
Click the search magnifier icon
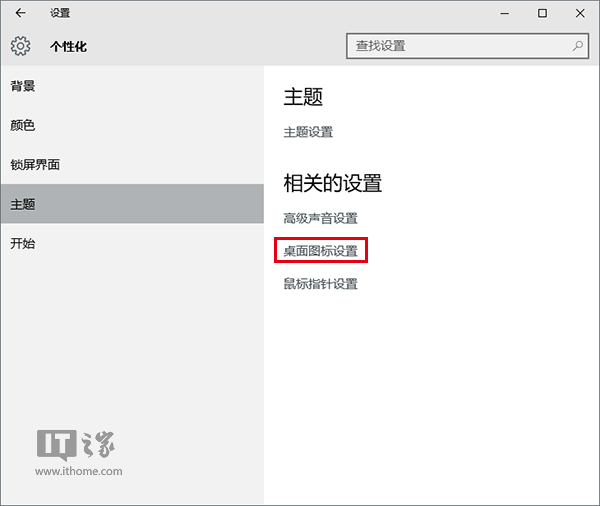pos(577,46)
